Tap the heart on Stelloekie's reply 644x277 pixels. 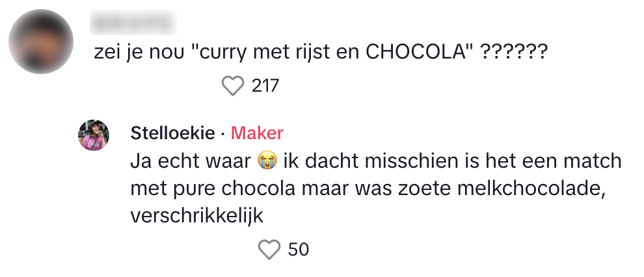[269, 249]
